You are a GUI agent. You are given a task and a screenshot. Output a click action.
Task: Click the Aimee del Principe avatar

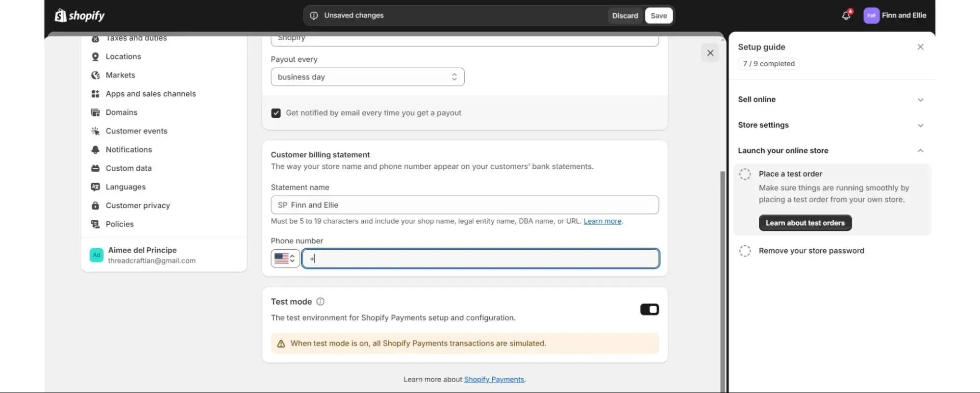(x=97, y=255)
